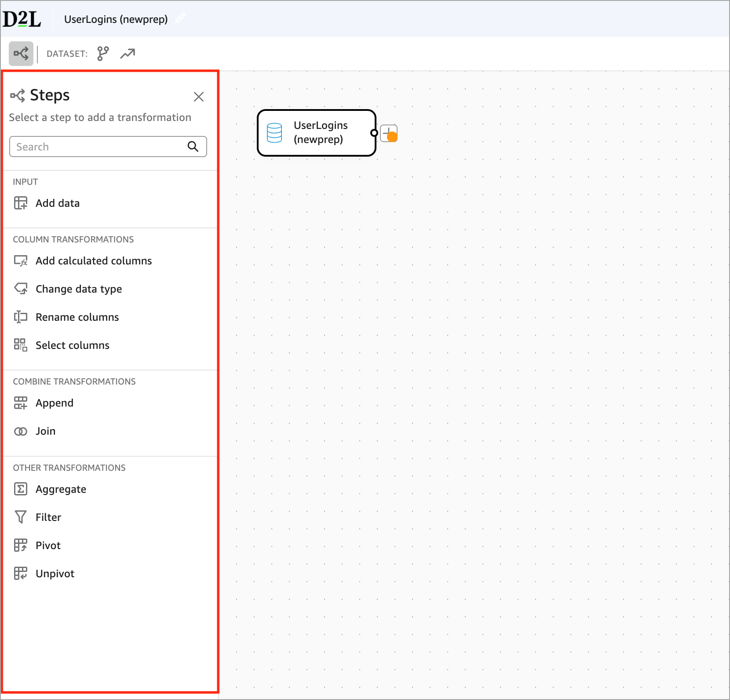The image size is (730, 700).
Task: Select the UserLogins (newprep) dataset node
Action: tap(316, 132)
